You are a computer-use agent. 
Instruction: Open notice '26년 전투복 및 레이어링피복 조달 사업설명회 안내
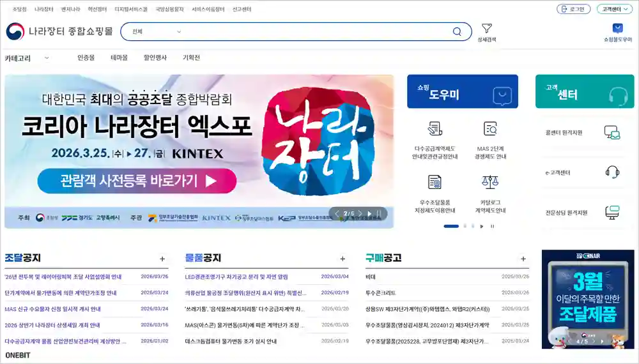63,277
